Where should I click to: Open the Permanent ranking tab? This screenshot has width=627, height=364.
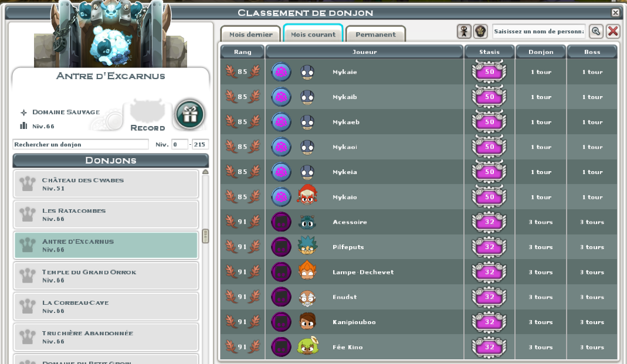(375, 35)
